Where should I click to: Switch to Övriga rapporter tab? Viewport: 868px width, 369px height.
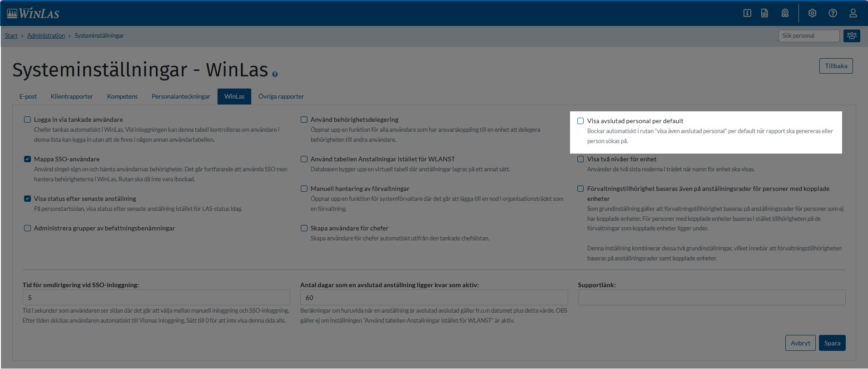click(x=281, y=96)
